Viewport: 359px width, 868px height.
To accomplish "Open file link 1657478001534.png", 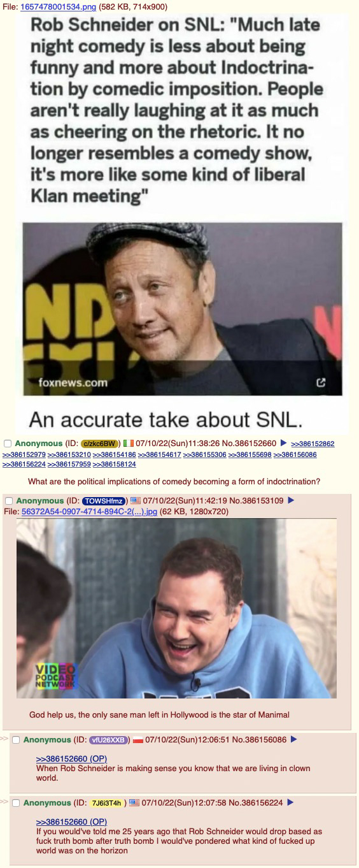I will point(57,5).
